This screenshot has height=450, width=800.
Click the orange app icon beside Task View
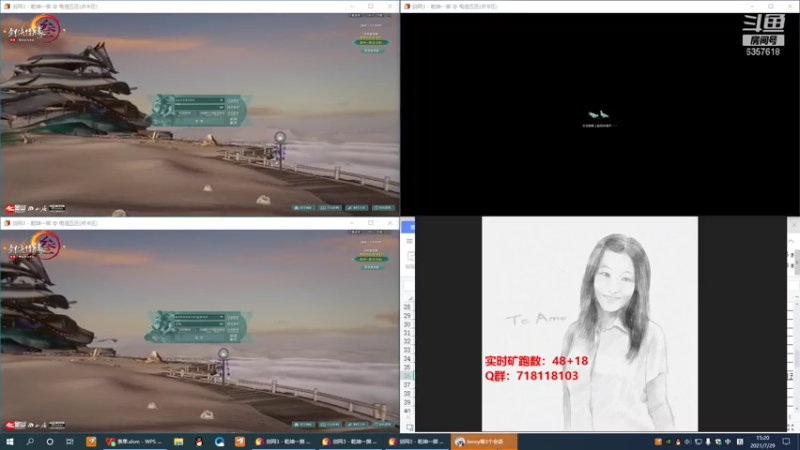coord(91,441)
